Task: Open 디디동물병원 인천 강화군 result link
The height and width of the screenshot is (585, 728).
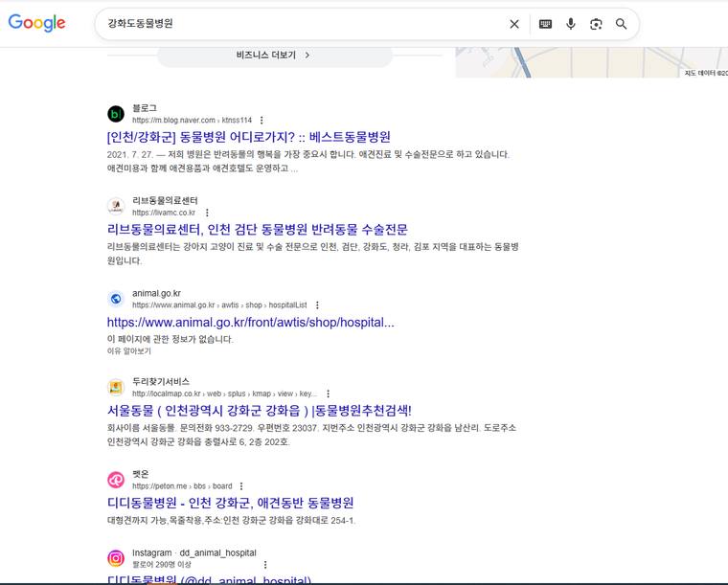Action: pos(230,503)
